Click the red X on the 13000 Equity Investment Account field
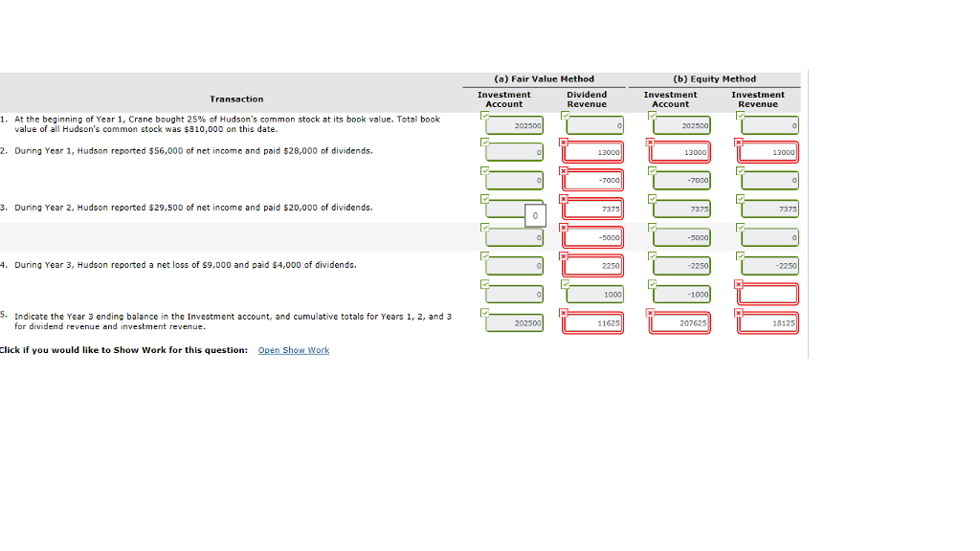Screen dimensions: 980x551 (650, 141)
